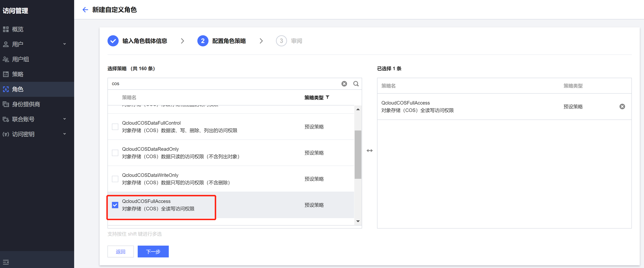Viewport: 644px width, 268px height.
Task: Click the search magnifier icon
Action: coord(356,84)
